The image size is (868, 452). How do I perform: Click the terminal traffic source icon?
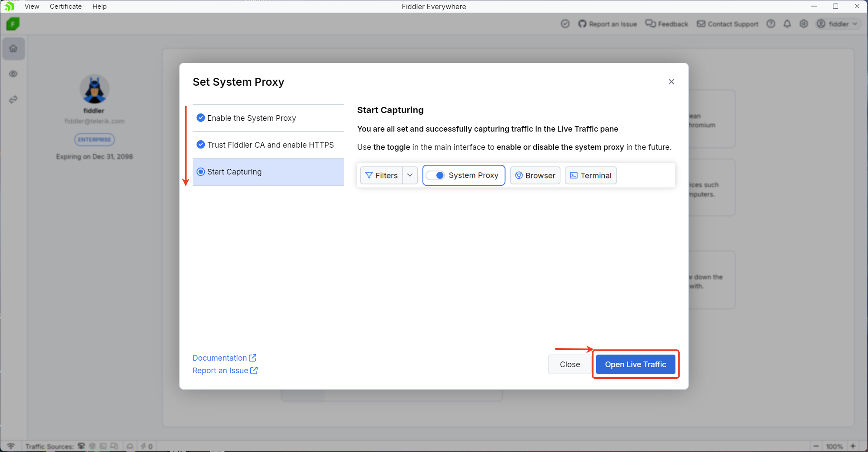pyautogui.click(x=103, y=446)
